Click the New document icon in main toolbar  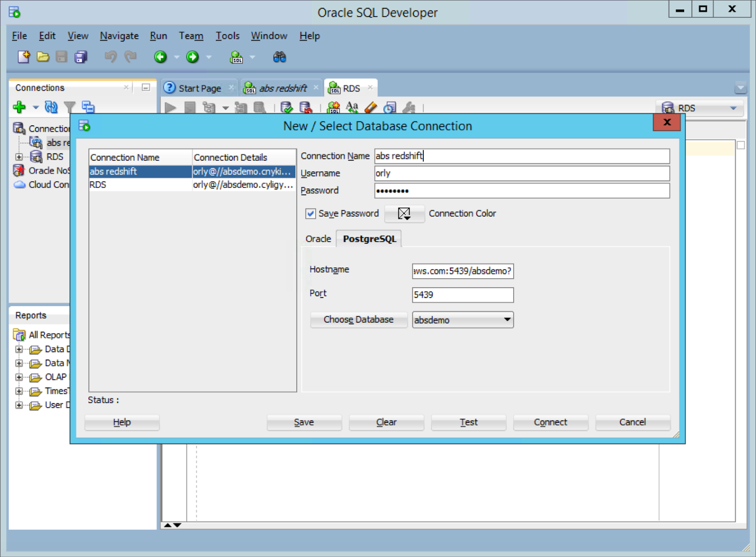coord(24,57)
